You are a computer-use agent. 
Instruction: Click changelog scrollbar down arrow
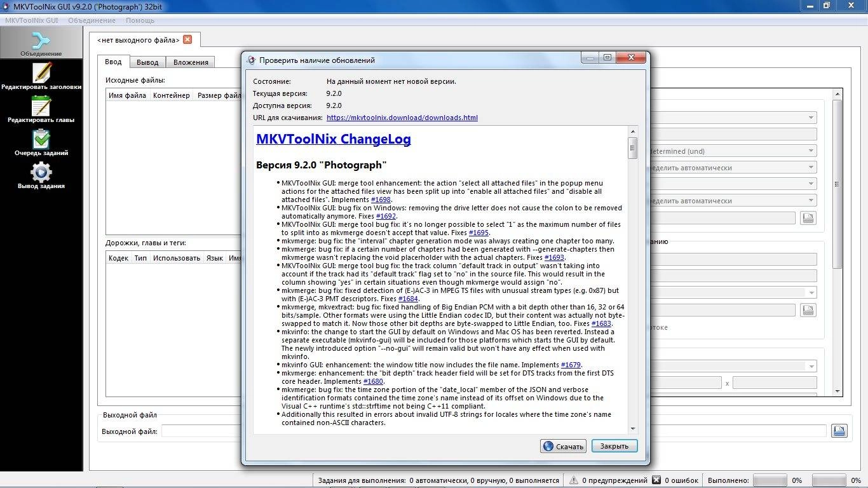(632, 429)
